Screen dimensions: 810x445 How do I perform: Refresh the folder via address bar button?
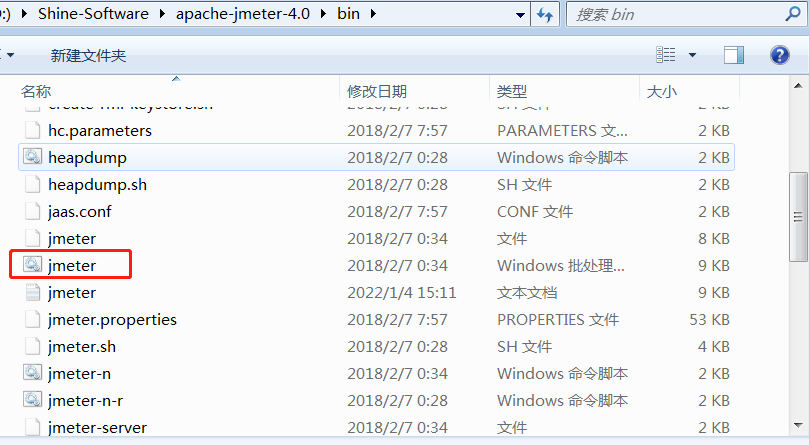coord(544,14)
